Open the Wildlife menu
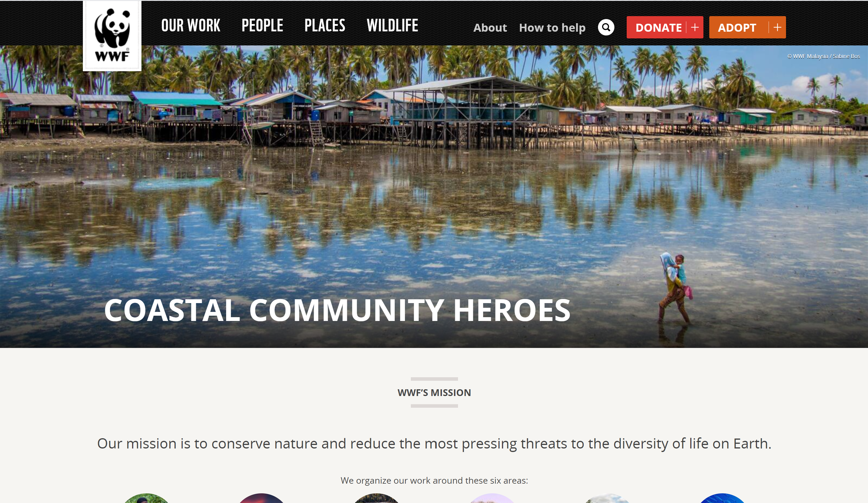Viewport: 868px width, 503px height. click(392, 26)
